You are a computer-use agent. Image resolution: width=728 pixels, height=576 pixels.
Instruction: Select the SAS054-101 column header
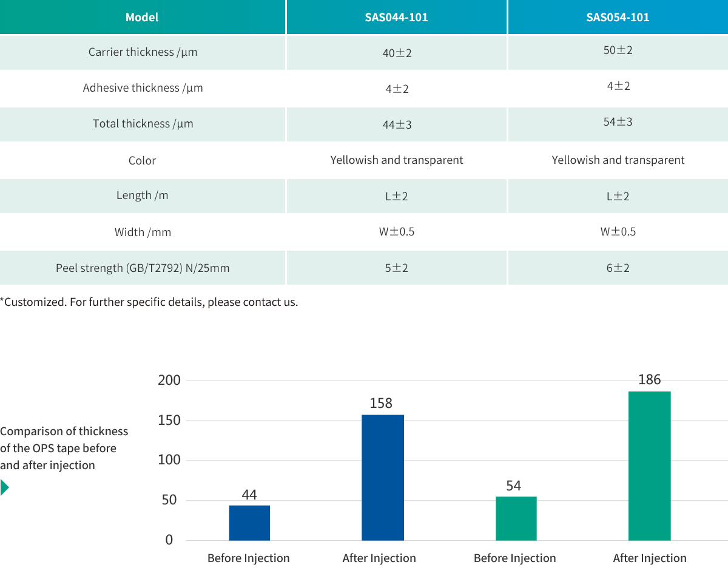(618, 18)
